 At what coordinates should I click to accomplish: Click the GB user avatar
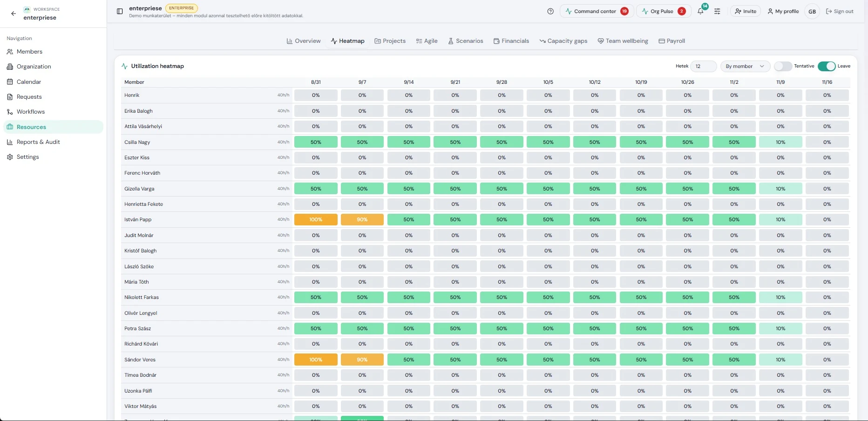(x=812, y=11)
